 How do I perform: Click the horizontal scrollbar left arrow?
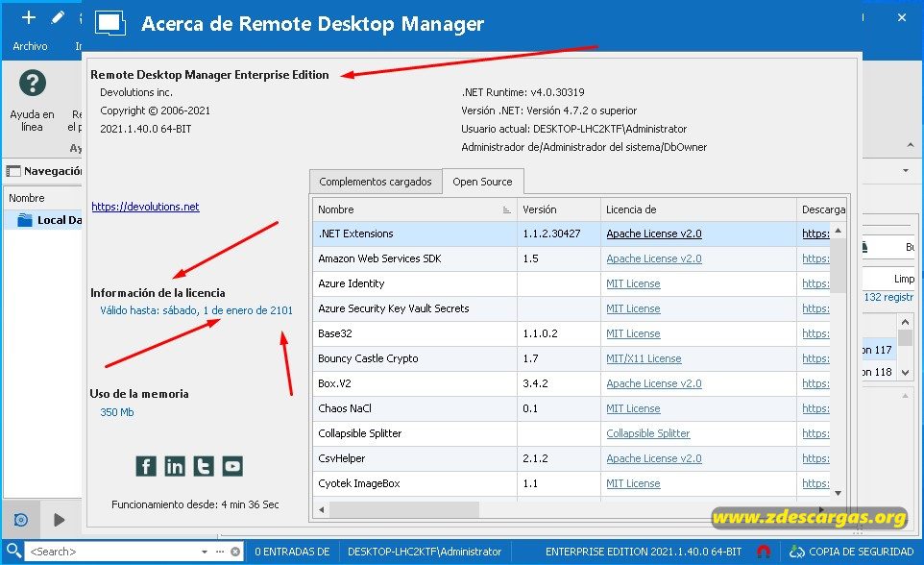coord(321,509)
